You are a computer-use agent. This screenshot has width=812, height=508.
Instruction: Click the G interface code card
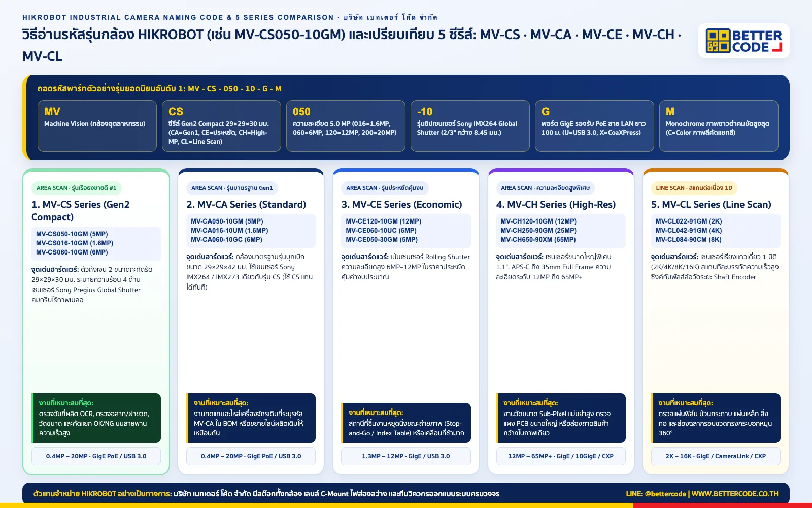[594, 126]
